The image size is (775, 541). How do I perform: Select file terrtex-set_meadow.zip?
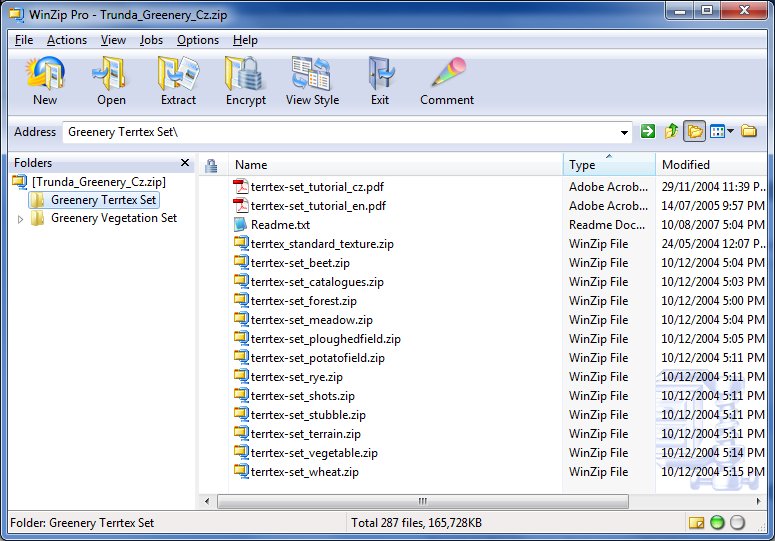pos(311,320)
